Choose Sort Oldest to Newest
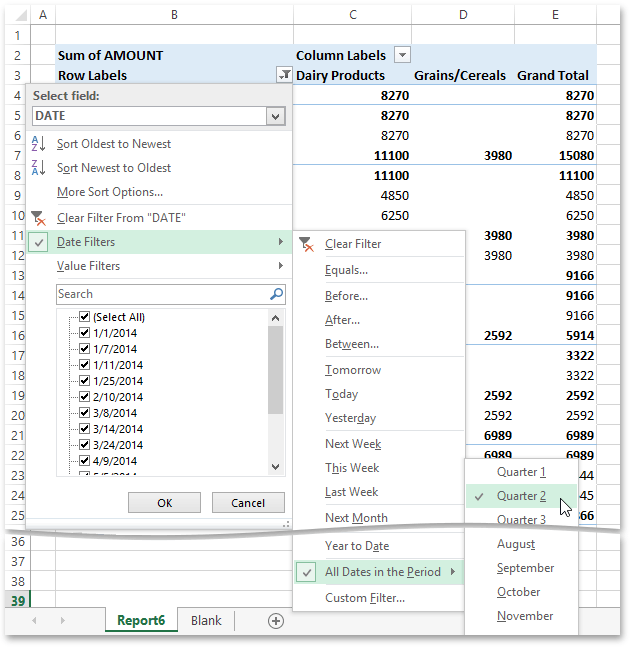 pyautogui.click(x=114, y=144)
